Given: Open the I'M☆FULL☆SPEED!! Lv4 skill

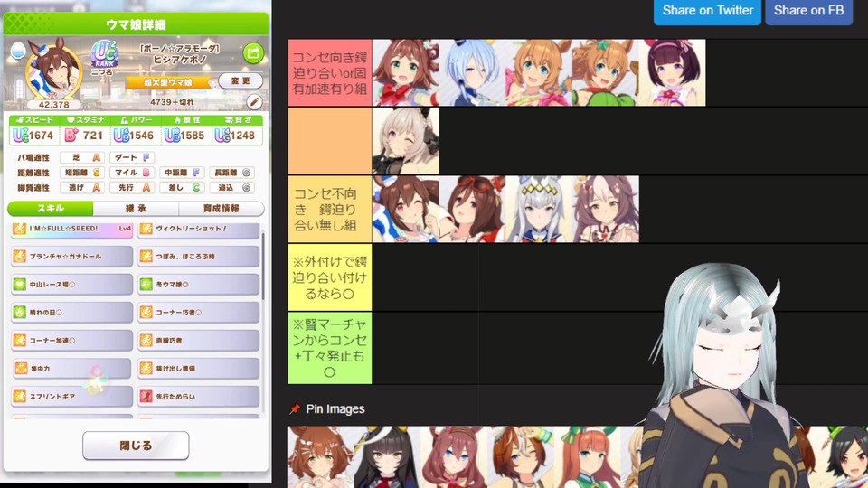Looking at the screenshot, I should coord(72,229).
